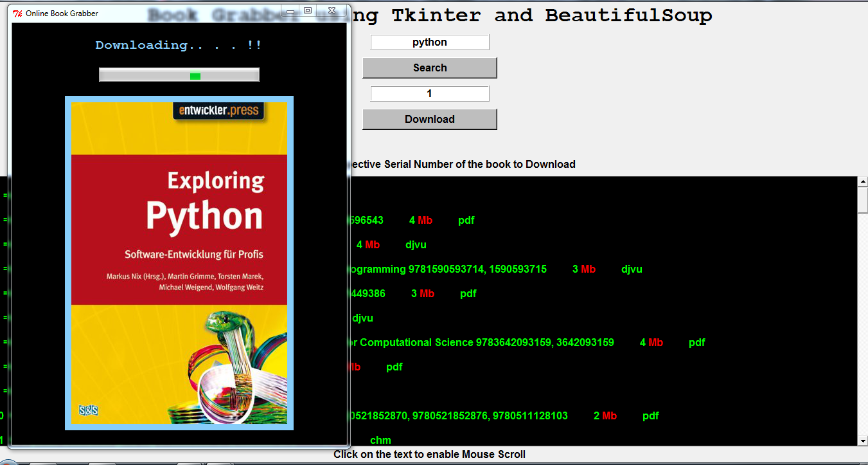Click the 'Serial Number of the book to Download' label
The image size is (868, 465).
click(480, 164)
